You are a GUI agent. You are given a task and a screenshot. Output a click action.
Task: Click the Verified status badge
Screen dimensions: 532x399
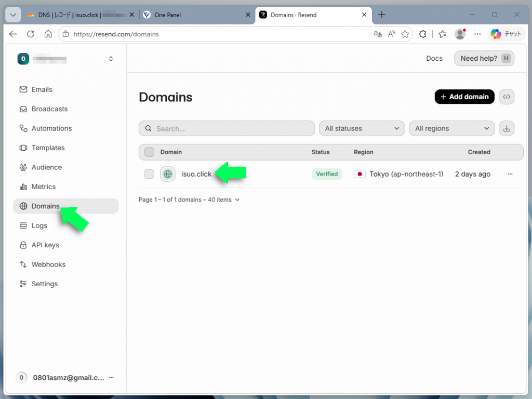pyautogui.click(x=327, y=174)
